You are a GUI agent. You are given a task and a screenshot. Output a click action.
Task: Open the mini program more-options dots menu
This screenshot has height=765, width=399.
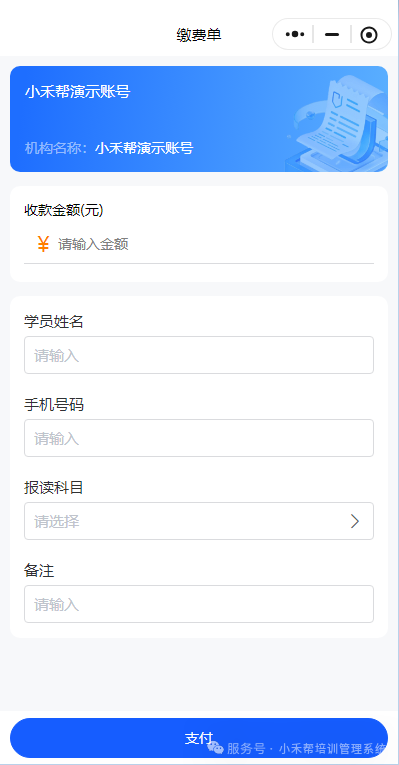point(295,34)
